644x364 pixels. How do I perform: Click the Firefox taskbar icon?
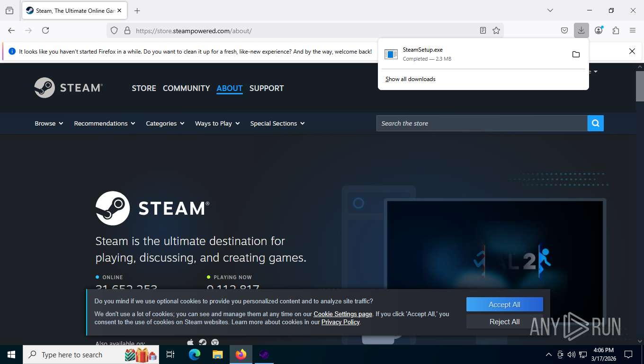tap(241, 355)
